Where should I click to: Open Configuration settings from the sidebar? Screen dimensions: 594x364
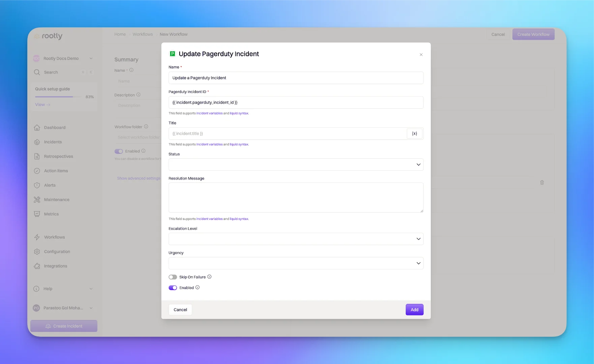pos(57,252)
